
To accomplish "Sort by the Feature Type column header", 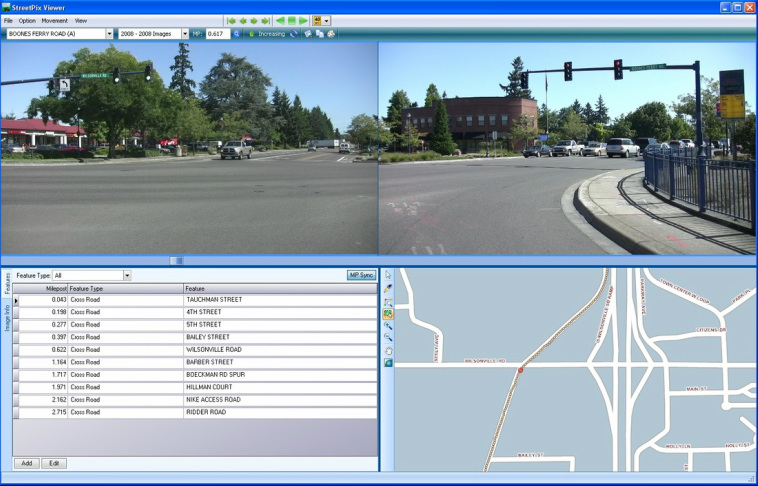I will click(125, 289).
